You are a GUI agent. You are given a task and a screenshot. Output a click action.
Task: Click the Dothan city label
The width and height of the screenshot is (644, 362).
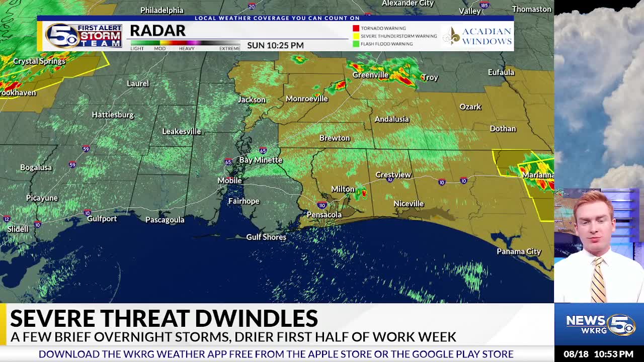pos(503,129)
